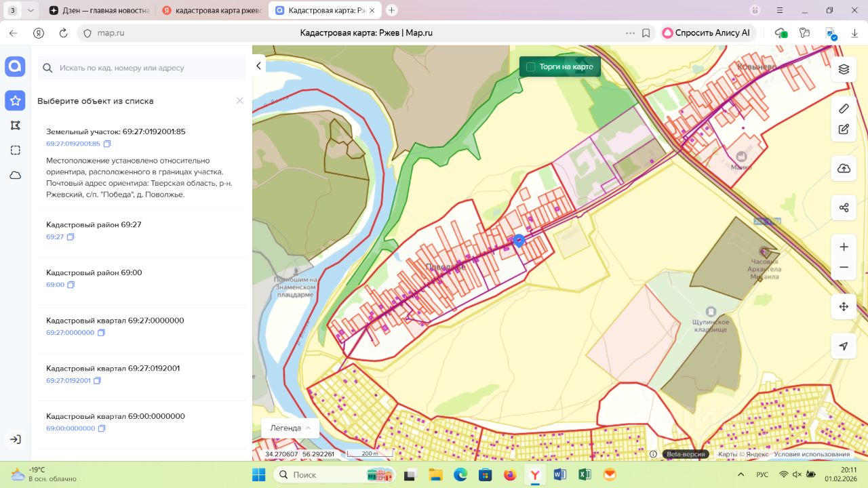The image size is (868, 488).
Task: Zoom in the map with plus
Action: pos(844,247)
